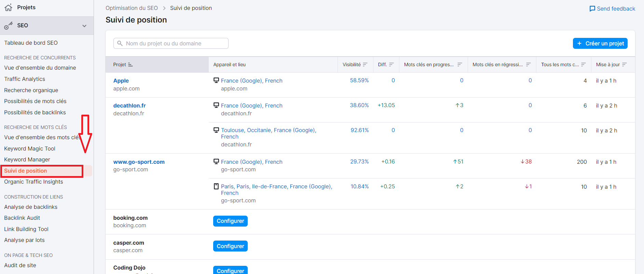This screenshot has height=274, width=644.
Task: Click Optimisation du SEO breadcrumb
Action: pos(132,8)
